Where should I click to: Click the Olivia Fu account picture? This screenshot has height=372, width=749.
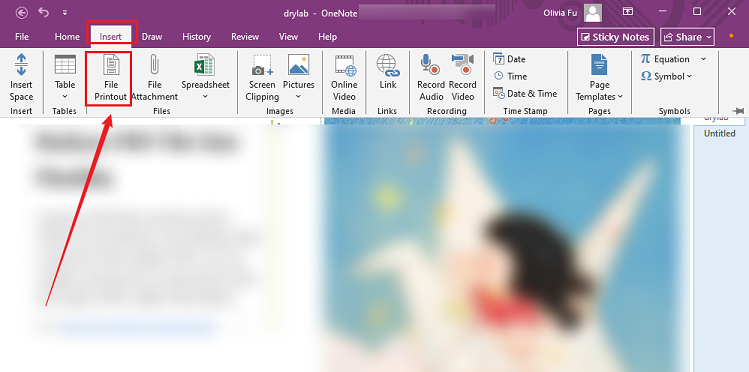pos(593,13)
